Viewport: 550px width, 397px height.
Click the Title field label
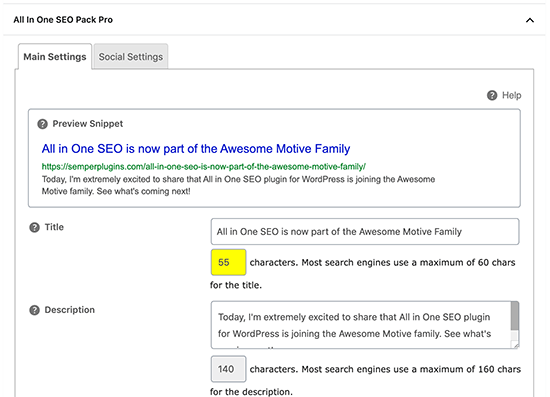point(54,227)
